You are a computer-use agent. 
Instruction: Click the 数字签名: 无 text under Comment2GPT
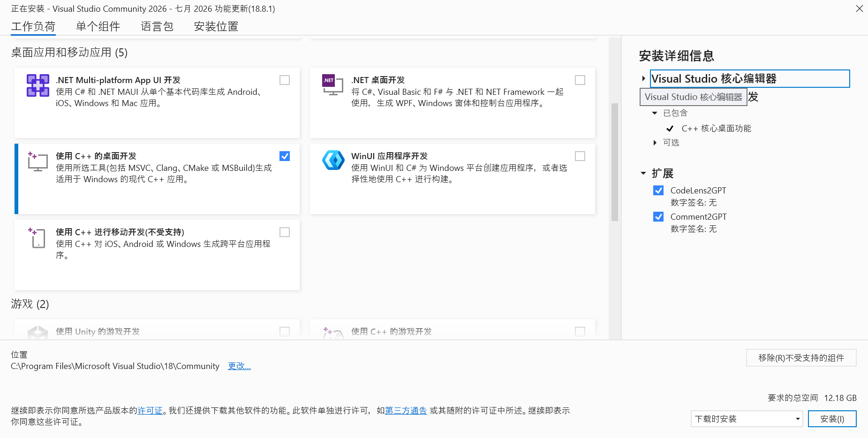coord(694,229)
